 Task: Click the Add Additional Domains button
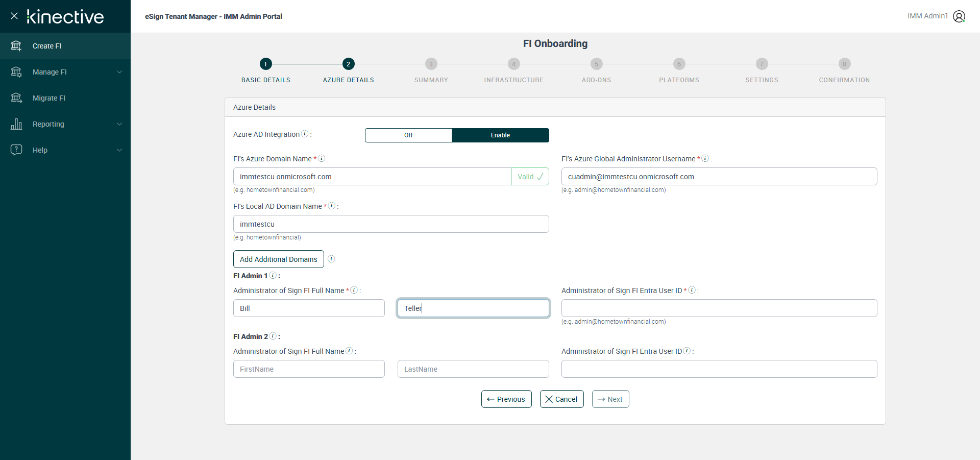tap(278, 259)
